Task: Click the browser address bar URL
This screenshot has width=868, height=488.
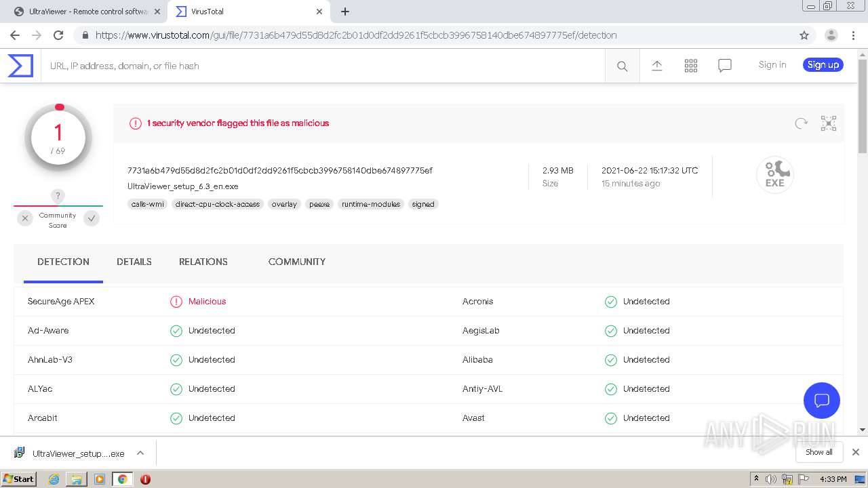Action: point(356,35)
